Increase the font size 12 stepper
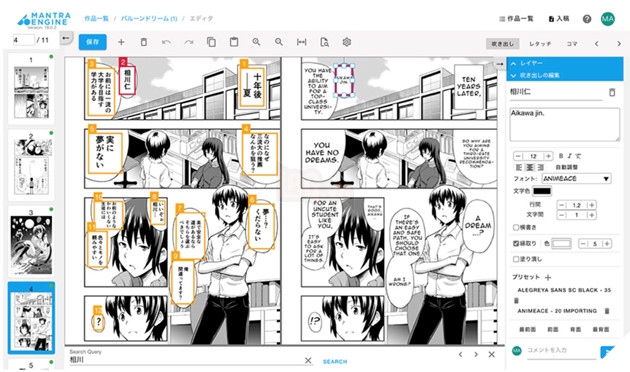Image resolution: width=630 pixels, height=372 pixels. point(548,156)
